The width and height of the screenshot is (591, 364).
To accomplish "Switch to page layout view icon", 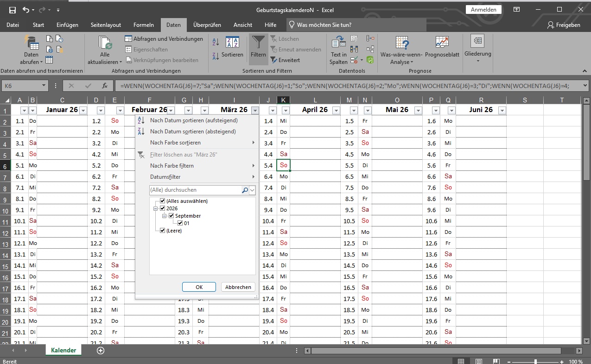I will coord(478,361).
